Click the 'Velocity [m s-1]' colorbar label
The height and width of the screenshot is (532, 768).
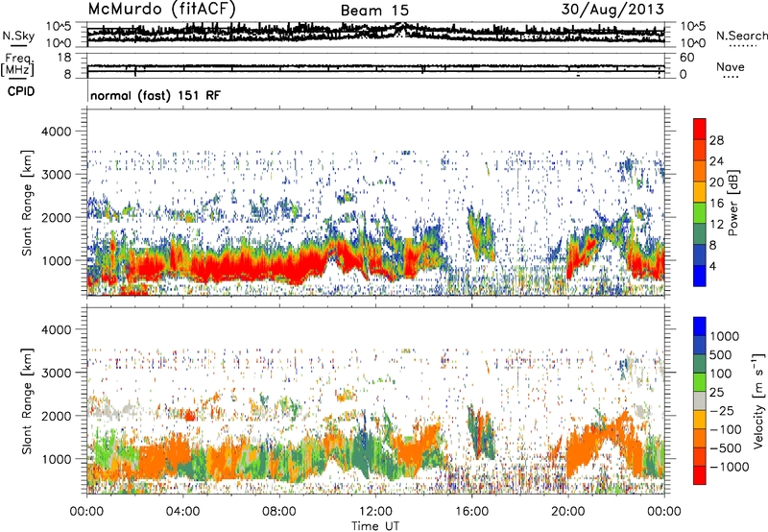(758, 400)
